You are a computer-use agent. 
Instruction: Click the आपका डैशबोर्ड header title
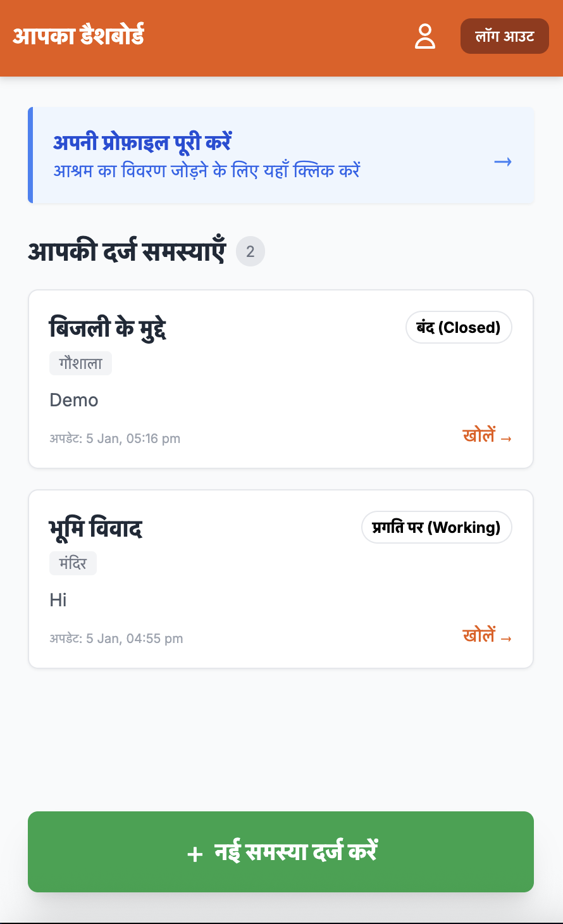(x=78, y=36)
